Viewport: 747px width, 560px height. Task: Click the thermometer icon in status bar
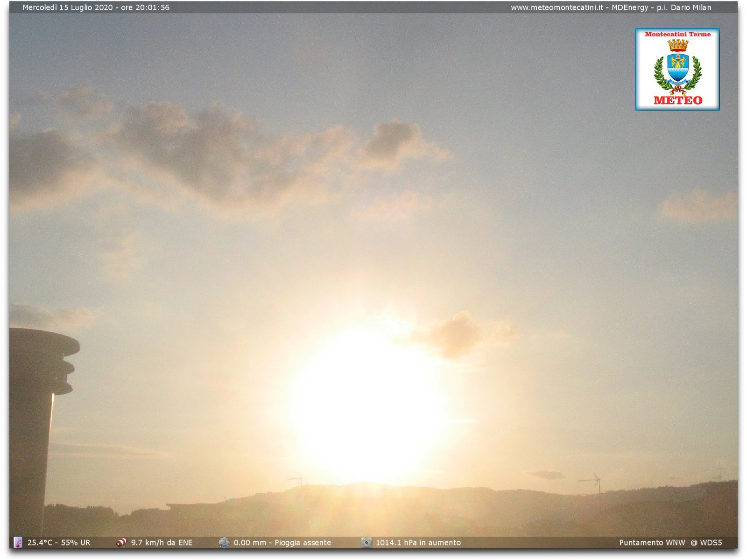18,542
